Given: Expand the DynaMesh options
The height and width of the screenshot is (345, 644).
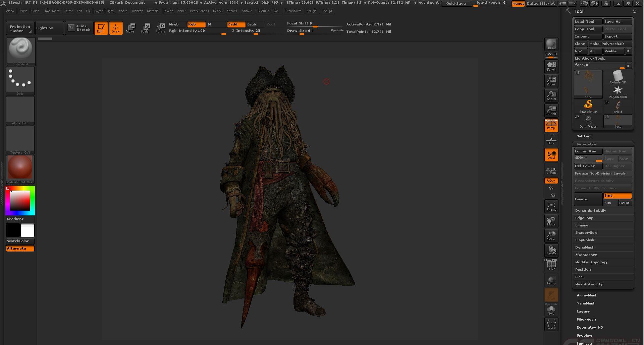Looking at the screenshot, I should [x=585, y=248].
